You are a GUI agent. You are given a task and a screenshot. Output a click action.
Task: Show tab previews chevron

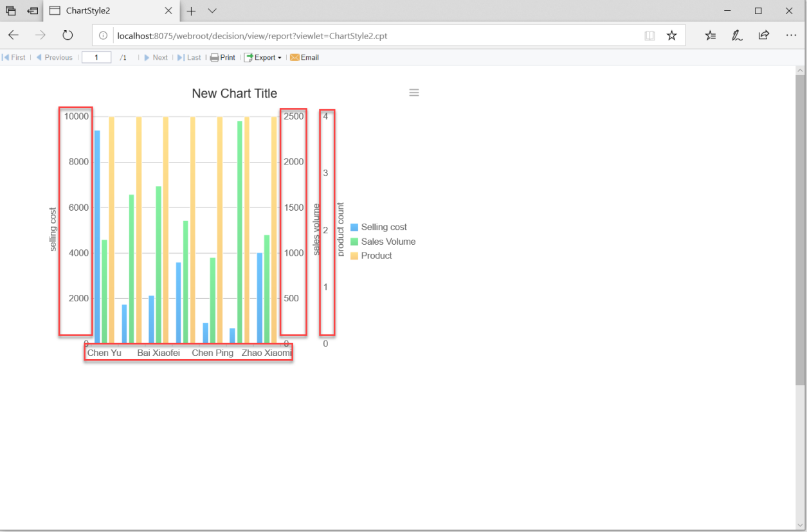pos(213,11)
